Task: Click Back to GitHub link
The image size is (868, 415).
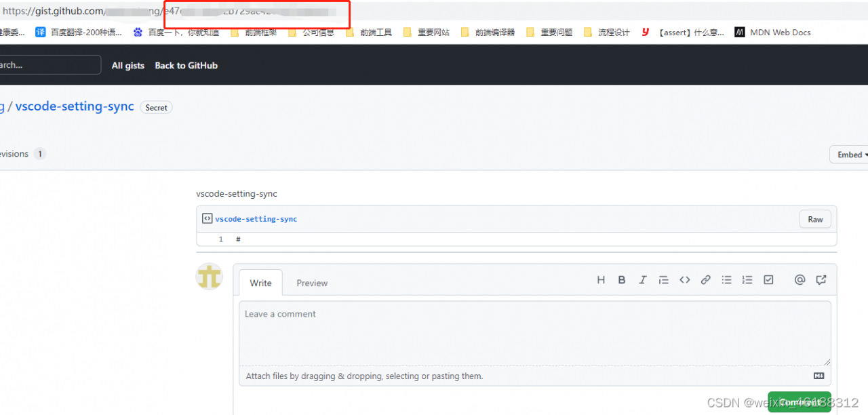Action: pyautogui.click(x=186, y=65)
